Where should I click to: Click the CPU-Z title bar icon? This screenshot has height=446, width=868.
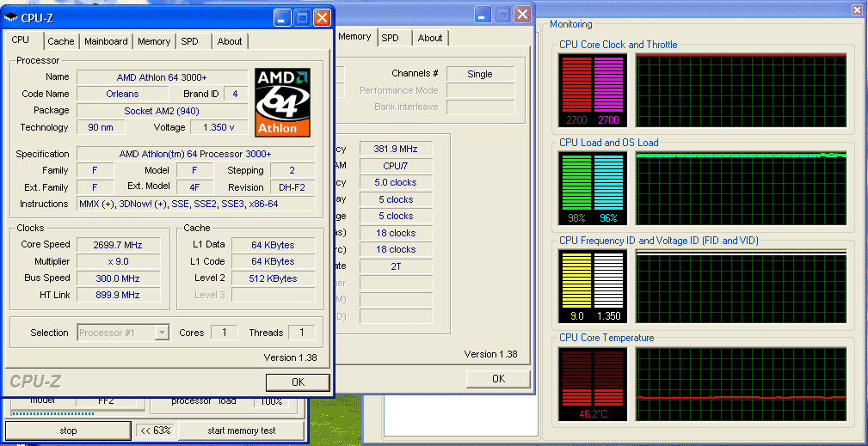(11, 18)
